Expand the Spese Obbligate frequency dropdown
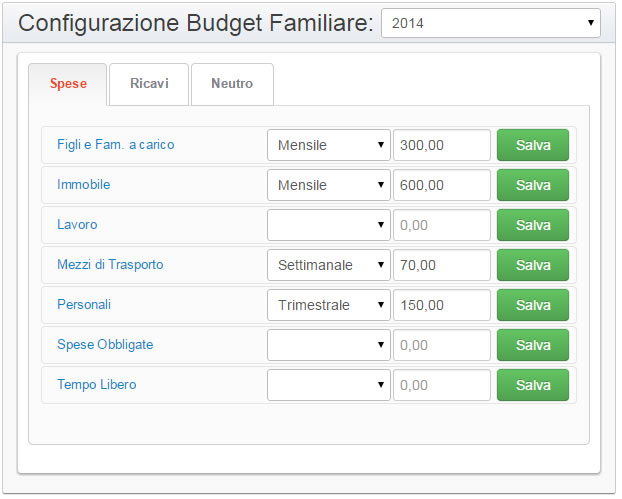 click(329, 345)
